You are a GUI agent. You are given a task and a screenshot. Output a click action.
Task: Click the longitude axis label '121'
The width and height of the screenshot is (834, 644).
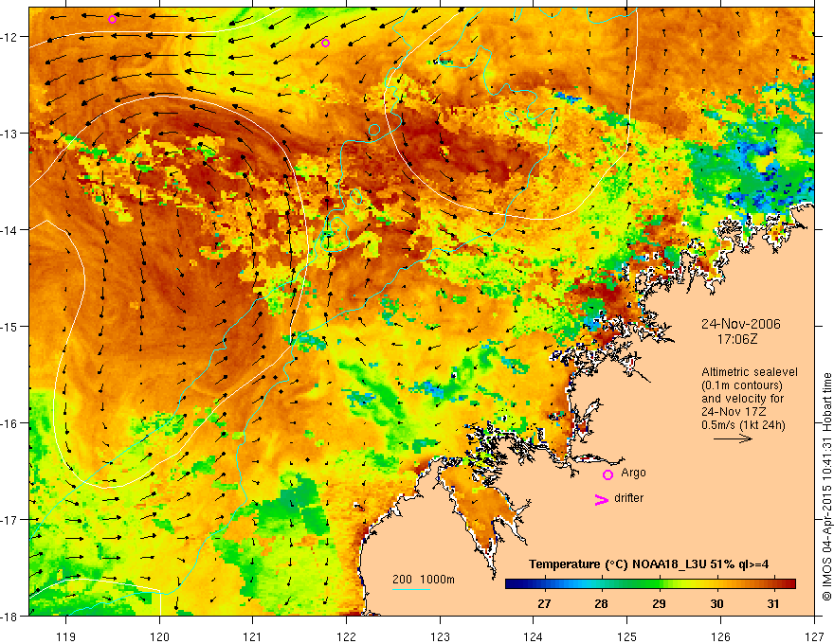[x=253, y=636]
